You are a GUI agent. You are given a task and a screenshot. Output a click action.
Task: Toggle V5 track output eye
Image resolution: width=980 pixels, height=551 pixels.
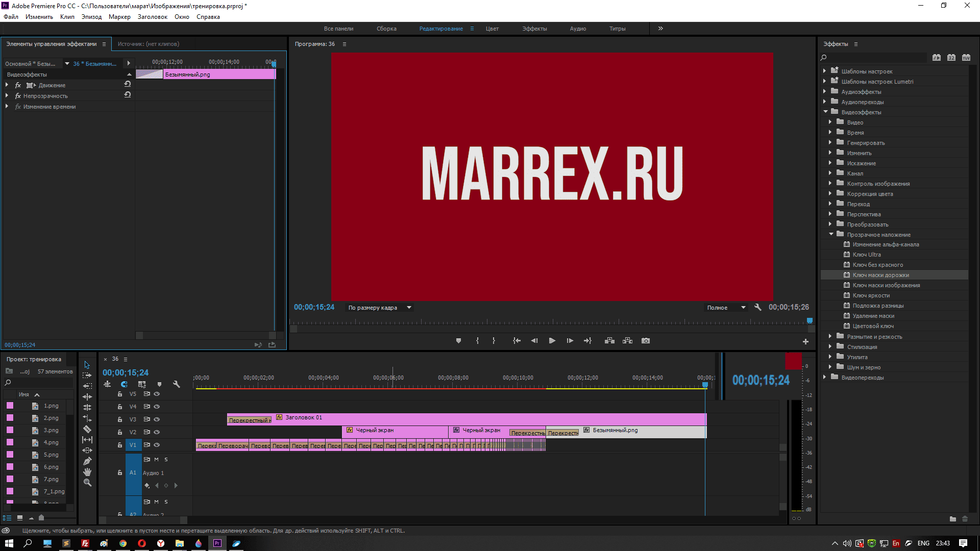[157, 394]
